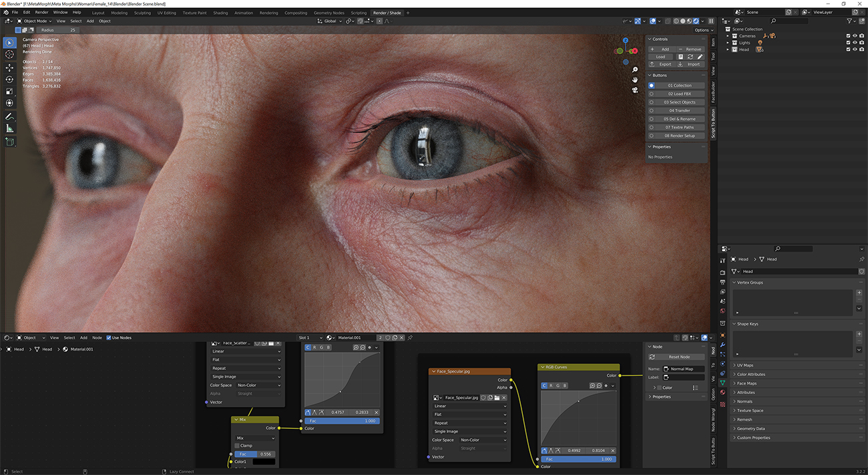Expand the Lights collection in outliner
The image size is (868, 475).
(729, 43)
